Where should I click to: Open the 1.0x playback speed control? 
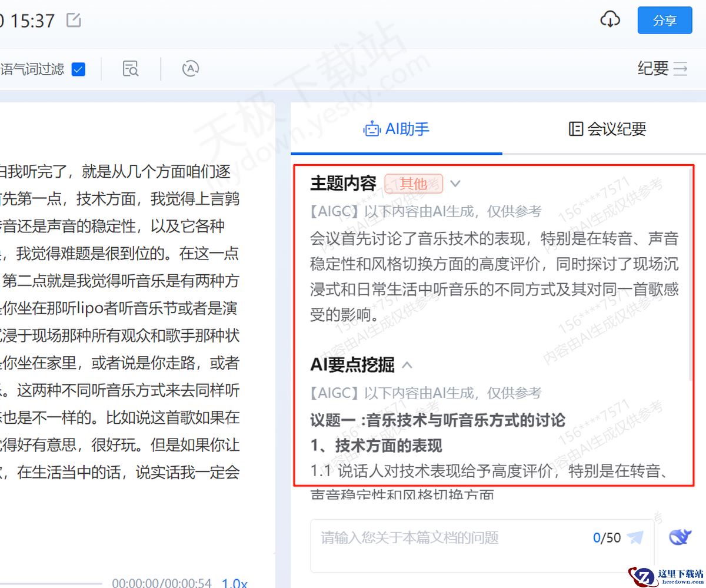point(233,583)
